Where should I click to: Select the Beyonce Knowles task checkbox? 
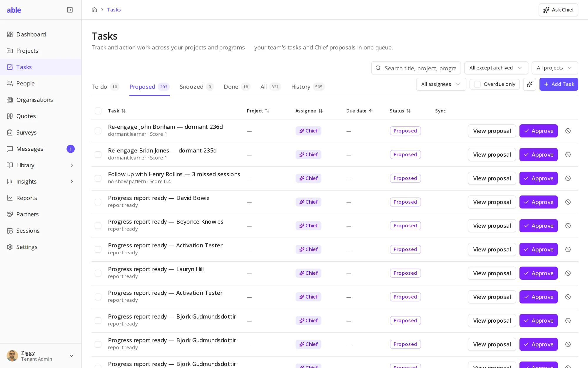pyautogui.click(x=98, y=226)
